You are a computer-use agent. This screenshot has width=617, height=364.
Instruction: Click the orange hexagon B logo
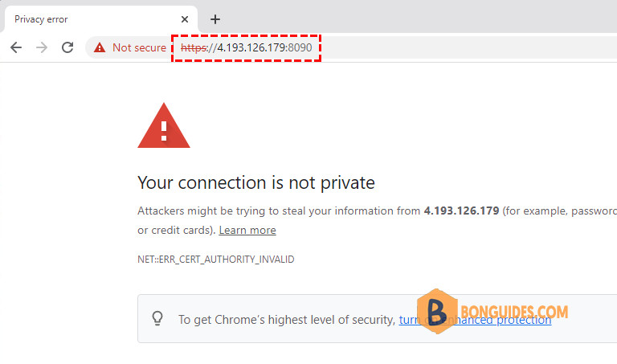pyautogui.click(x=437, y=311)
